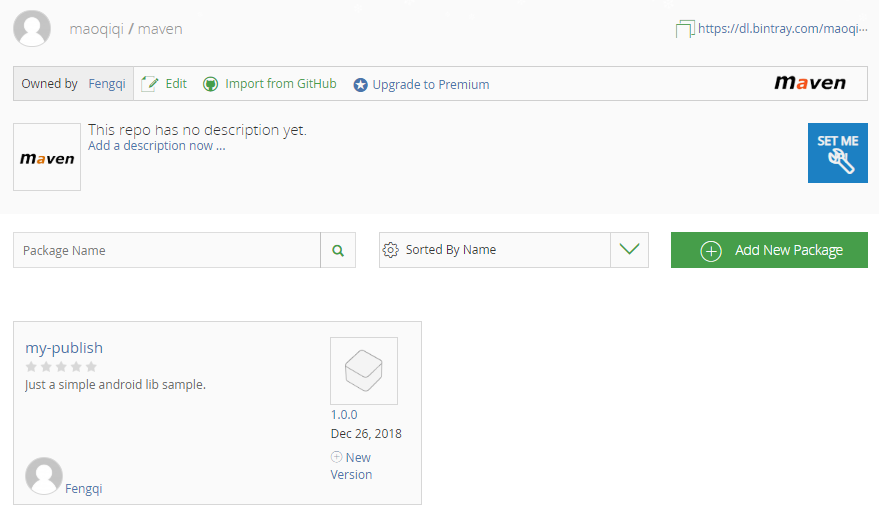Open owner Fengqi's profile link
Viewport: 879px width, 513px height.
(x=107, y=84)
